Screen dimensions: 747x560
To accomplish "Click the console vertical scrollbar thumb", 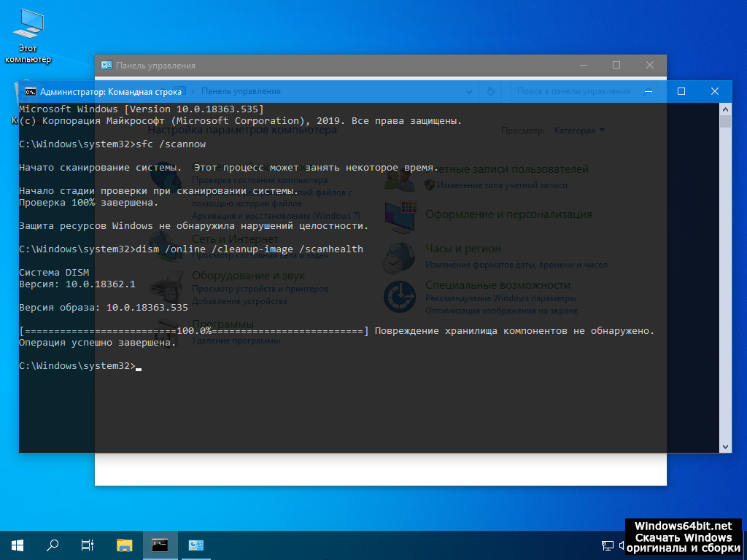I will (725, 122).
